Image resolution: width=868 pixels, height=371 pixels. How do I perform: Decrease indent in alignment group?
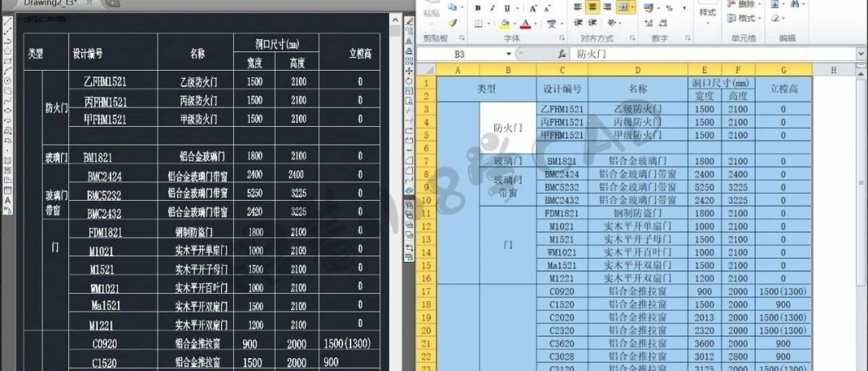578,22
